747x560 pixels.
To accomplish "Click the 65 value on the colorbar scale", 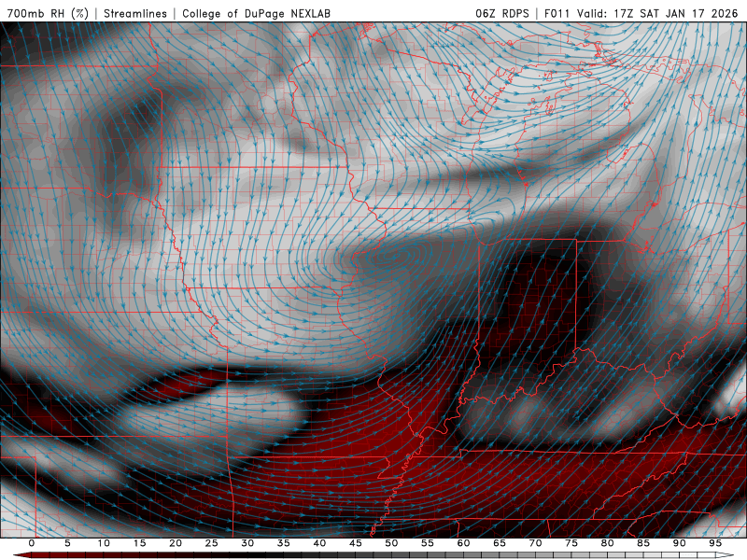I will click(x=500, y=543).
